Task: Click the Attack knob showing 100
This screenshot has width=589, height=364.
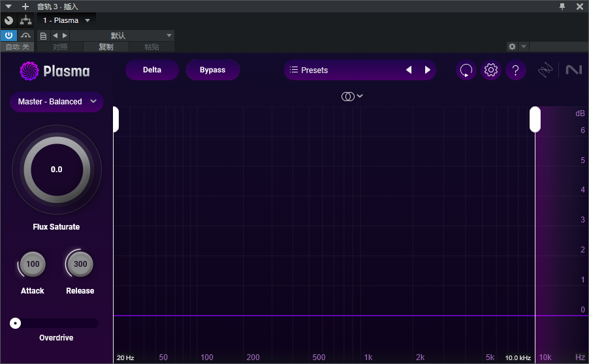Action: click(33, 264)
